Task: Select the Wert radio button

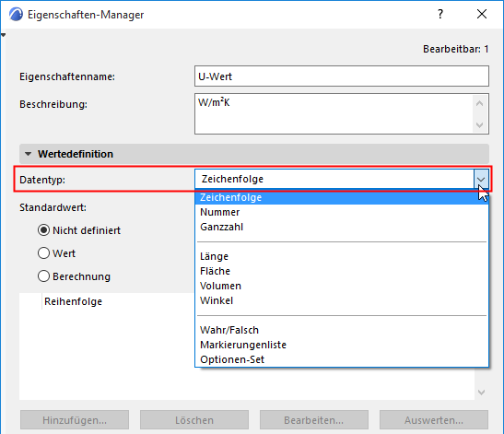Action: coord(43,253)
